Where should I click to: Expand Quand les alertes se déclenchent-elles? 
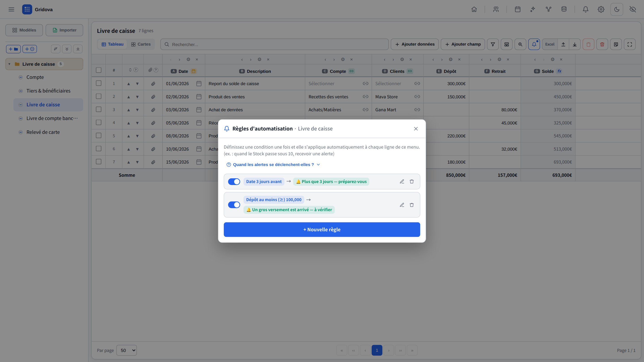point(273,165)
